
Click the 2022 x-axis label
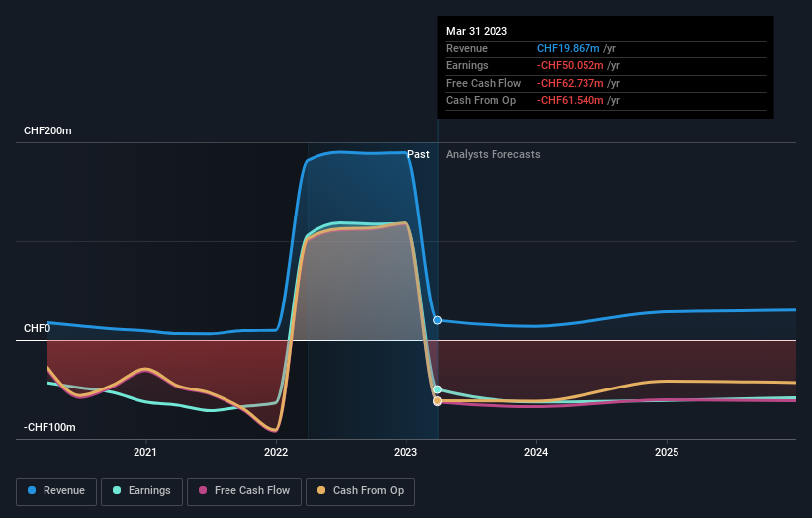(276, 452)
